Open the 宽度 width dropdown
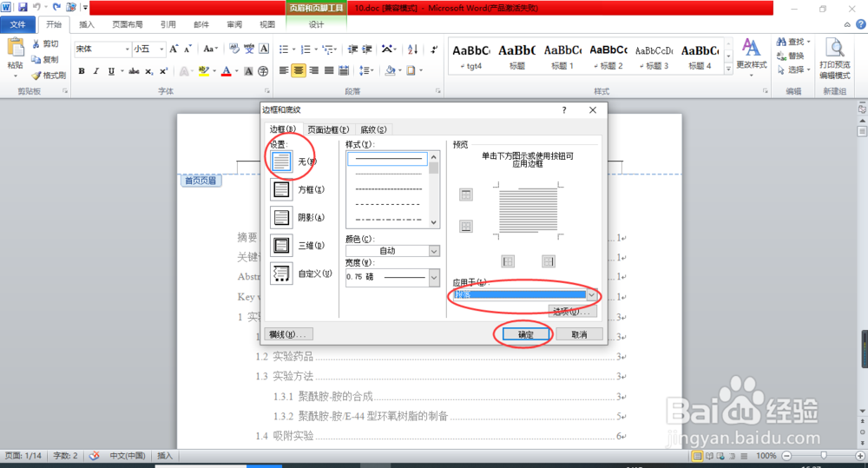 tap(434, 277)
